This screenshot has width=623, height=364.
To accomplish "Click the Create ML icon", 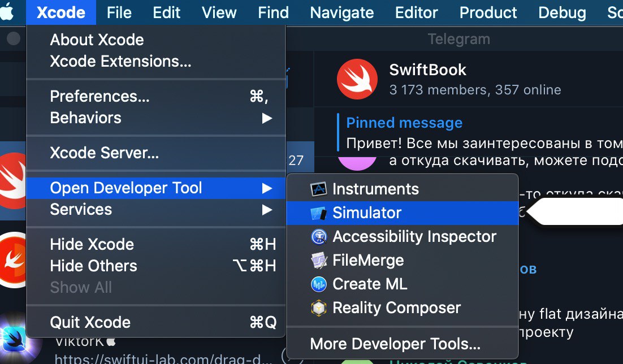I will (x=318, y=284).
